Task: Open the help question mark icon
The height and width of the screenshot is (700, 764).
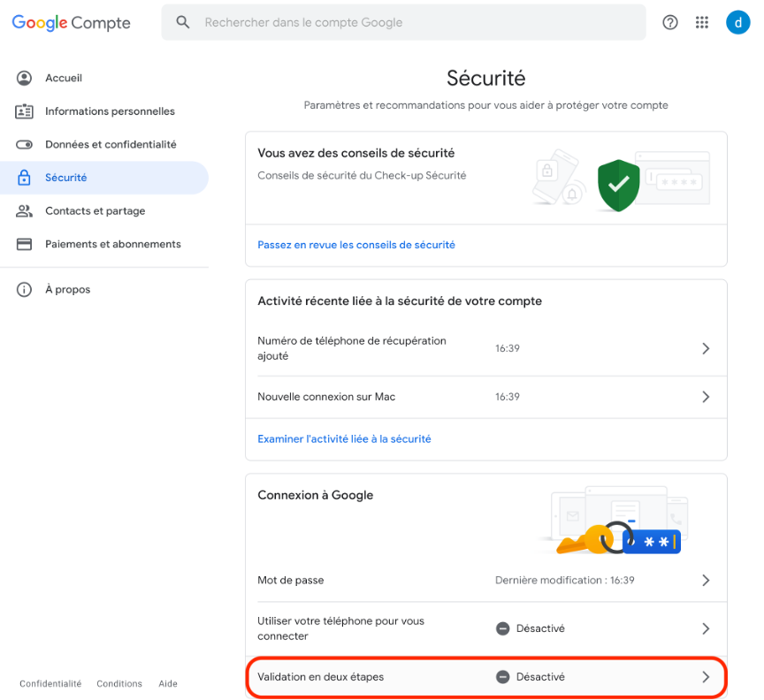Action: point(670,22)
